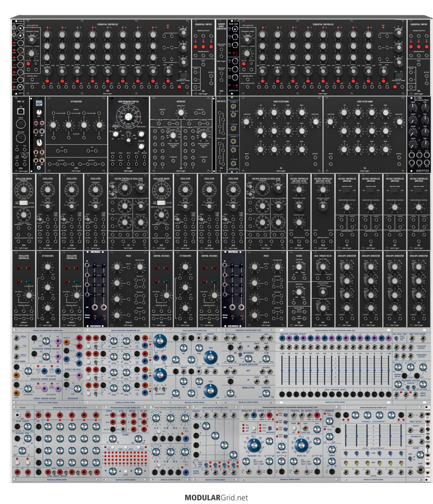Viewport: 433px width, 504px height.
Task: Click the IN R jack on the Verb module
Action: pos(427,422)
